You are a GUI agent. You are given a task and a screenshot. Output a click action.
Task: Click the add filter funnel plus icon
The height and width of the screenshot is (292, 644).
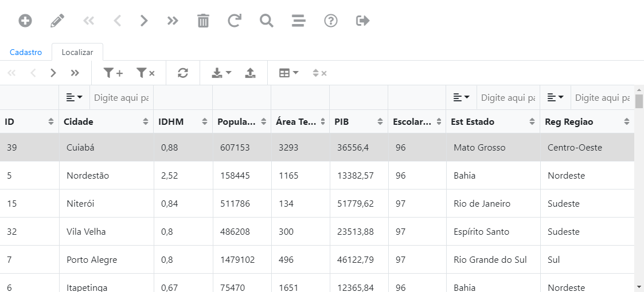coord(113,73)
